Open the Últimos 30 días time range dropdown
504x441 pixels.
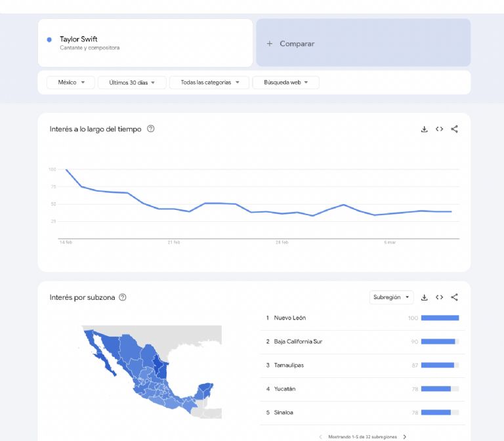point(132,83)
